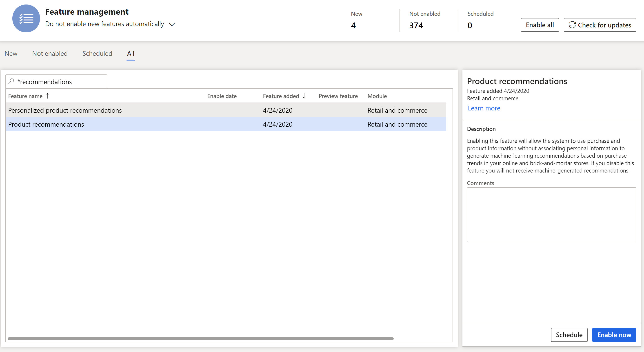Screen dimensions: 644x352
Task: Schedule the Product recommendations feature
Action: [569, 334]
